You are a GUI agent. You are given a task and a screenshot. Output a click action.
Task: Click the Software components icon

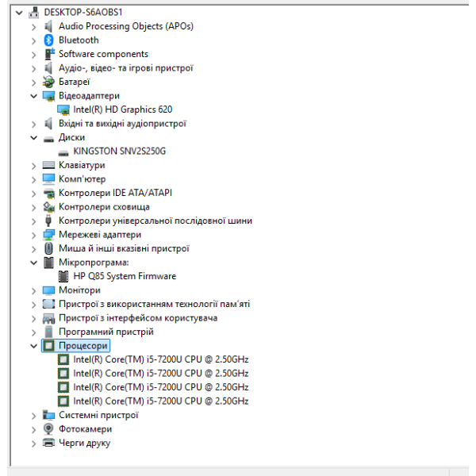click(49, 54)
